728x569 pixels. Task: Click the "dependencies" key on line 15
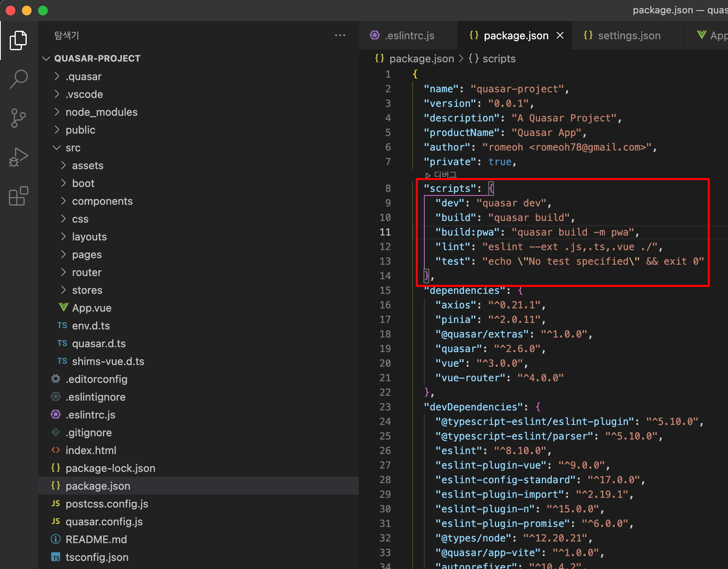coord(464,290)
